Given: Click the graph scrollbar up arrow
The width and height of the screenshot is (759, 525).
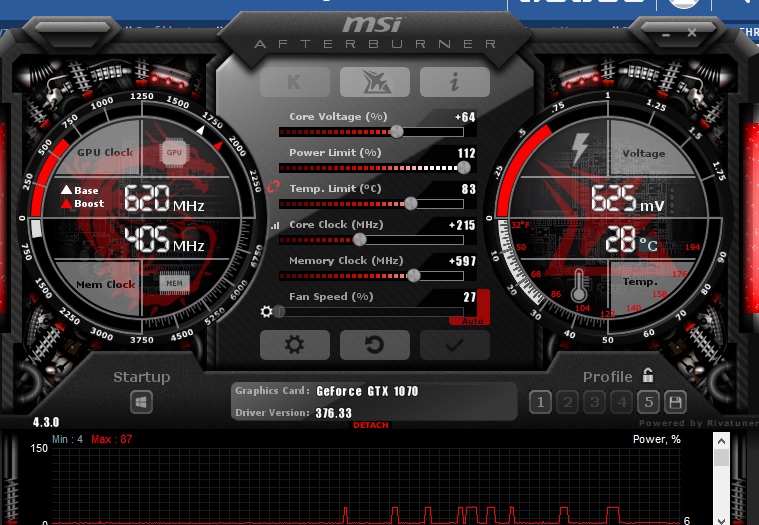Looking at the screenshot, I should [721, 441].
